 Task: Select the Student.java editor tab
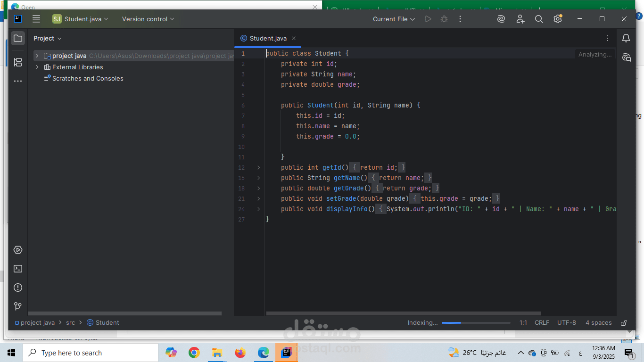click(x=268, y=38)
